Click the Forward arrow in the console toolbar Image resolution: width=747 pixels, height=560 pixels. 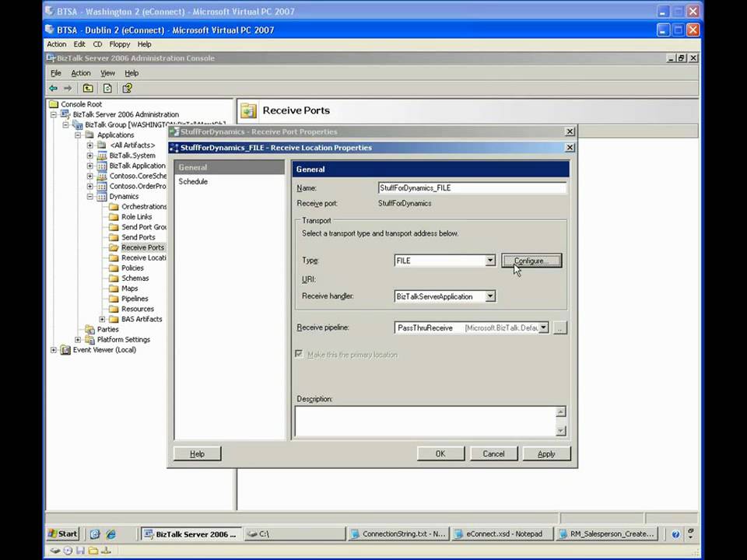(x=68, y=88)
